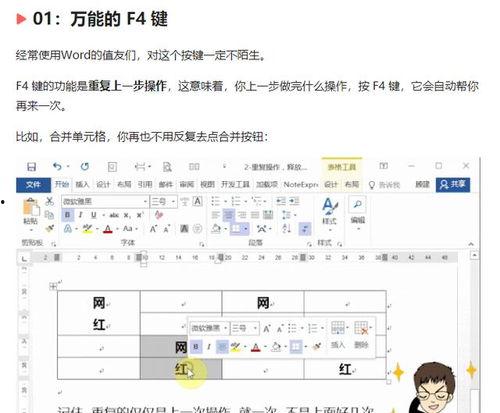Click the Line Spacing icon in the ribbon

[286, 215]
